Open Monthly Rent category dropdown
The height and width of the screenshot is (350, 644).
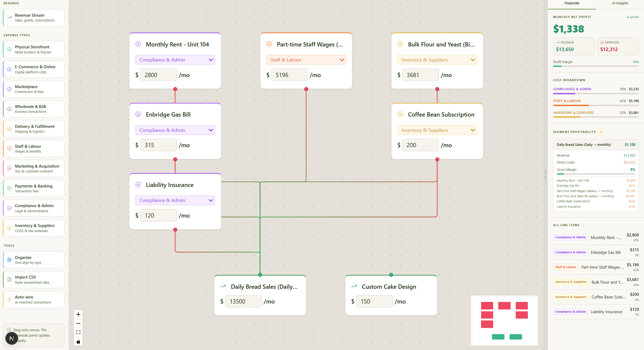coord(175,60)
